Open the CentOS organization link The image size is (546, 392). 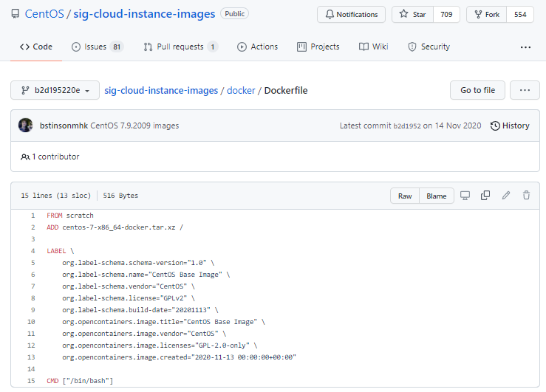pyautogui.click(x=44, y=14)
